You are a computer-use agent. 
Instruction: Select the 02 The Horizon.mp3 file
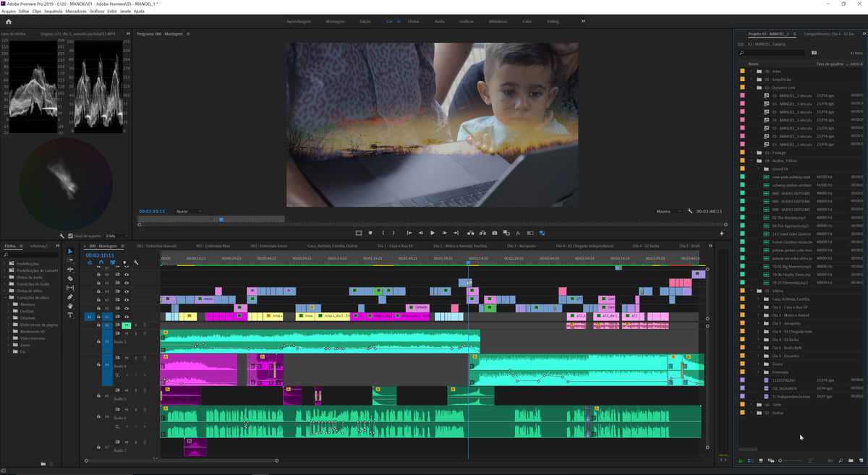click(788, 218)
